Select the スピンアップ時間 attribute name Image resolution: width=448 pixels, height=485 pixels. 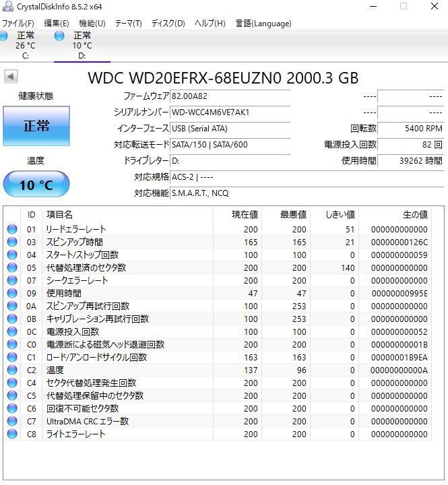(74, 242)
